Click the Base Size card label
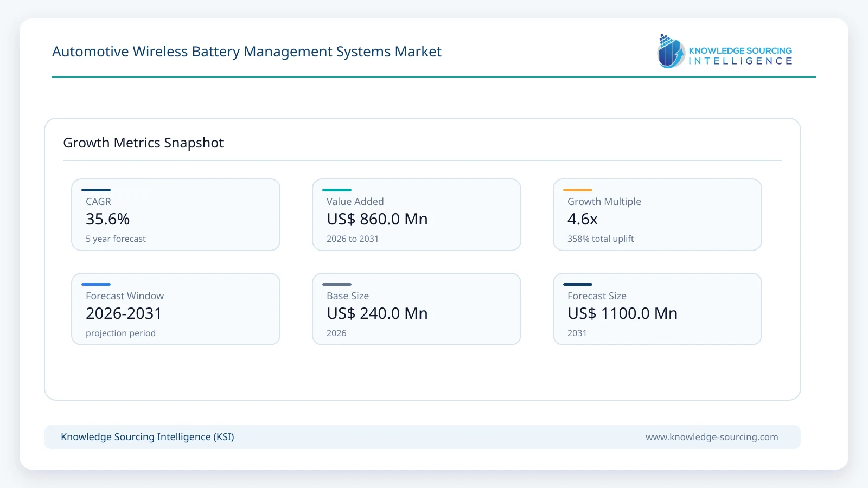Image resolution: width=868 pixels, height=488 pixels. 348,296
